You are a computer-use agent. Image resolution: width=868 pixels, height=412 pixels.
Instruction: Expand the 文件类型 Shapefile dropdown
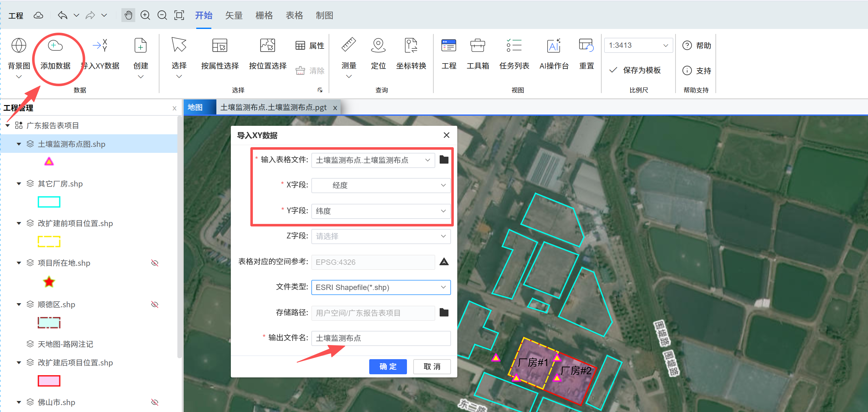pos(381,287)
